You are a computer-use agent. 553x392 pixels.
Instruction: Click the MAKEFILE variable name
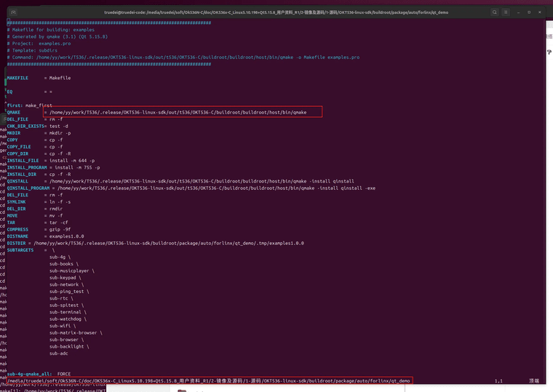pos(17,78)
